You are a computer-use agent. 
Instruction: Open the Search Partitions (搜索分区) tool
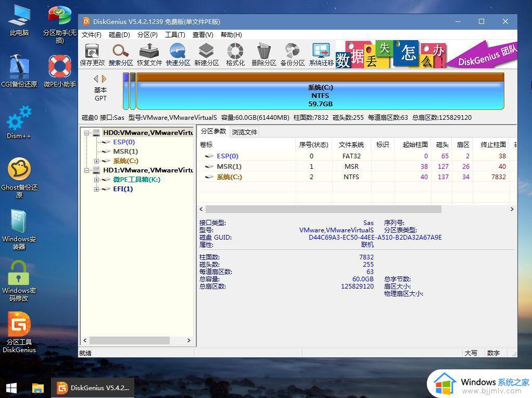pos(121,54)
